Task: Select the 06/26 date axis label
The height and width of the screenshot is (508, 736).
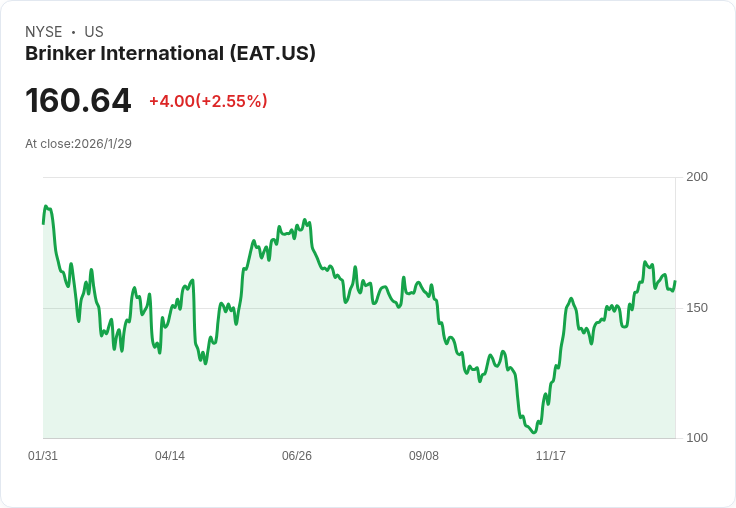Action: [297, 455]
